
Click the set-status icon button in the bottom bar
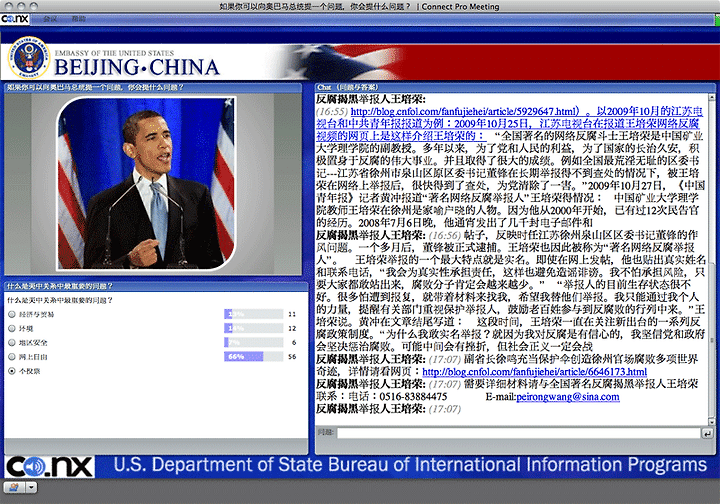pos(14,487)
